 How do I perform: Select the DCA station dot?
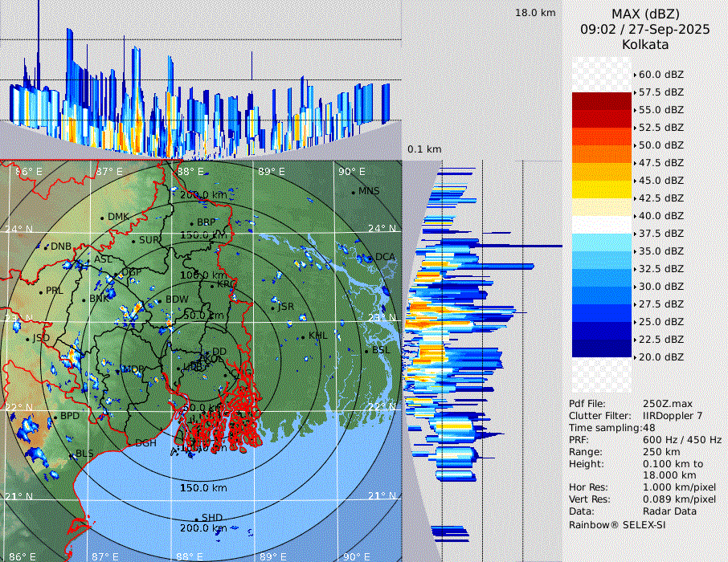pos(370,258)
